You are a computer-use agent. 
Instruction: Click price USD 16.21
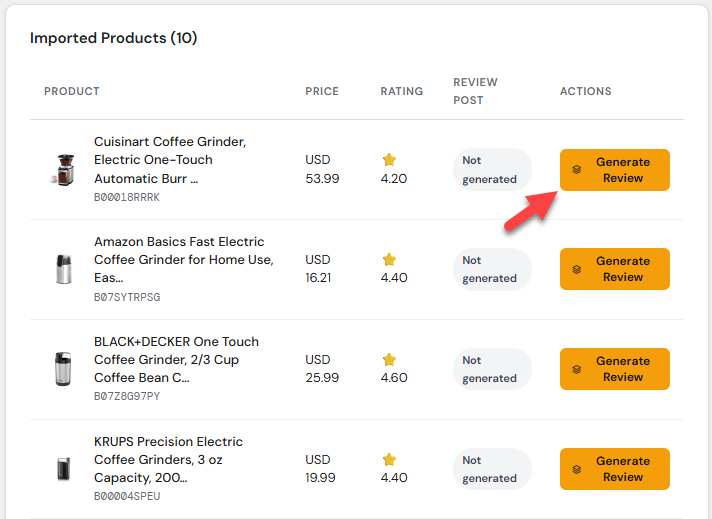click(x=318, y=268)
